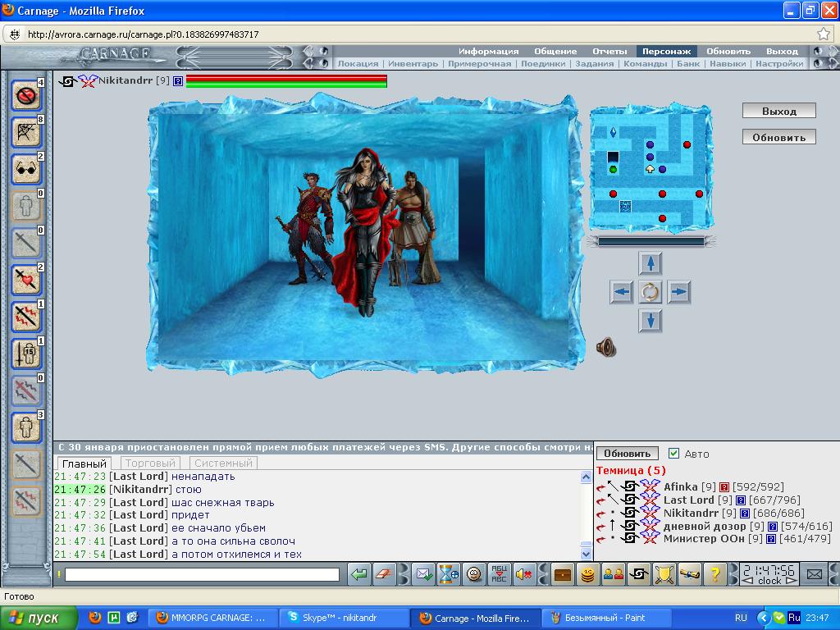840x630 pixels.
Task: Click the dungeon minimap
Action: (651, 169)
